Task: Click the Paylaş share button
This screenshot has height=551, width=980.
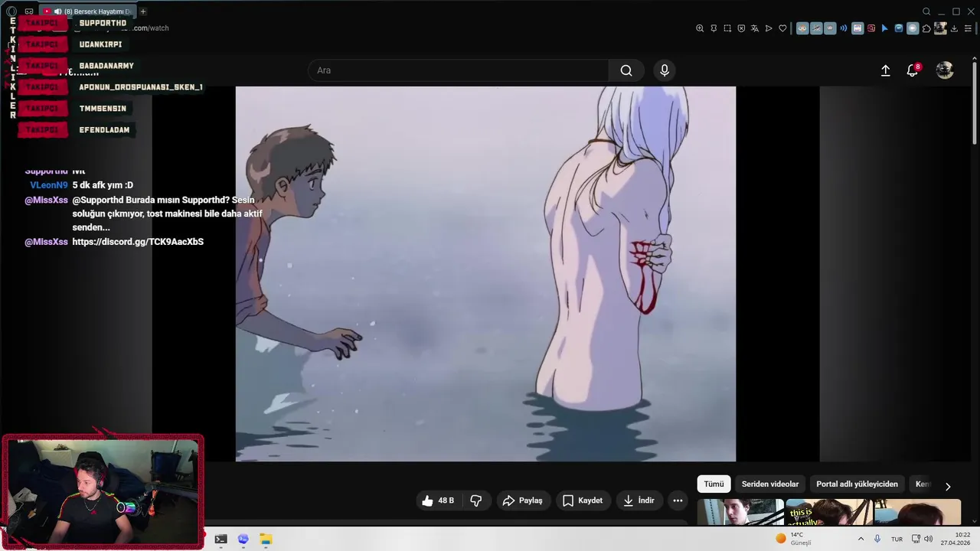Action: click(x=522, y=500)
